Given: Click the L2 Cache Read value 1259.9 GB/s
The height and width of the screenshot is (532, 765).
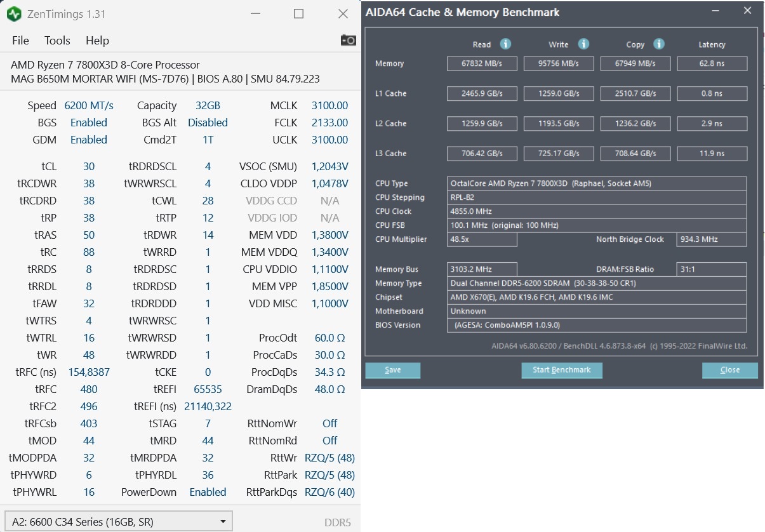Looking at the screenshot, I should (x=482, y=123).
